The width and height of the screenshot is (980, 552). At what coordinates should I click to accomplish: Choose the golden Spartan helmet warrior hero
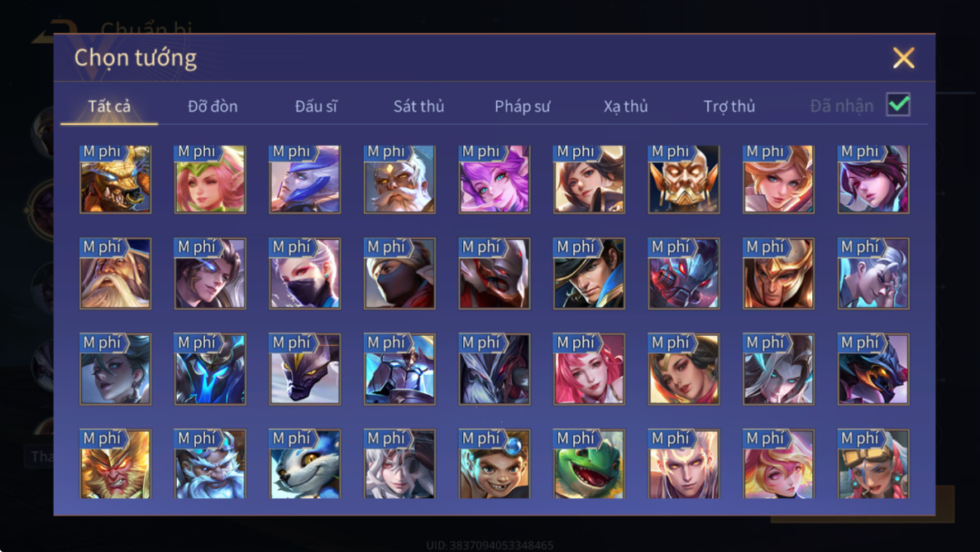coord(778,274)
